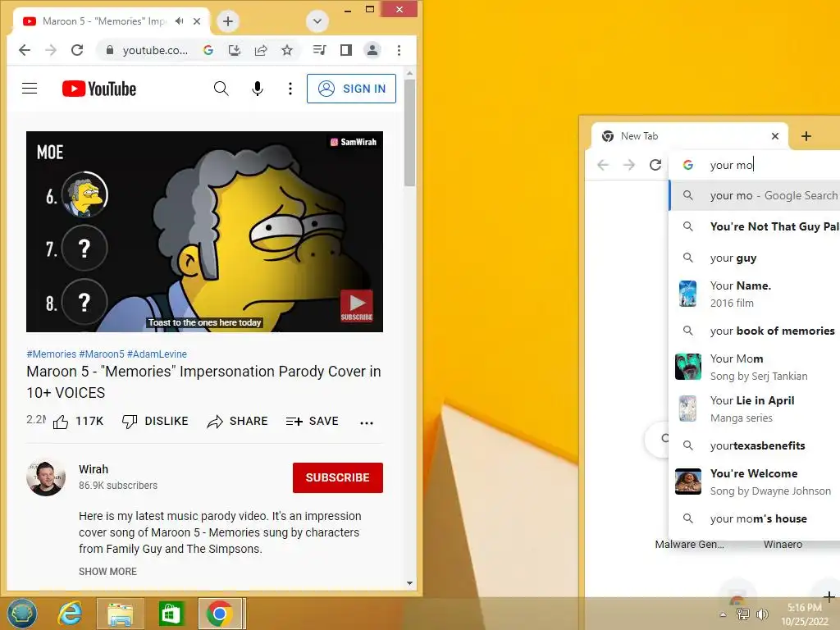
Task: Open the Wirah channel avatar
Action: click(46, 477)
